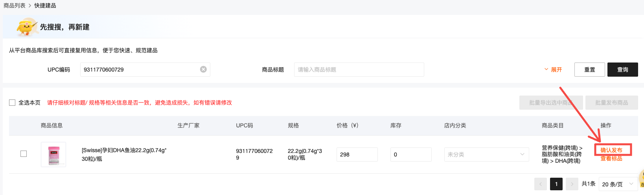Go to the next page arrow
Image resolution: width=644 pixels, height=195 pixels.
[x=572, y=184]
